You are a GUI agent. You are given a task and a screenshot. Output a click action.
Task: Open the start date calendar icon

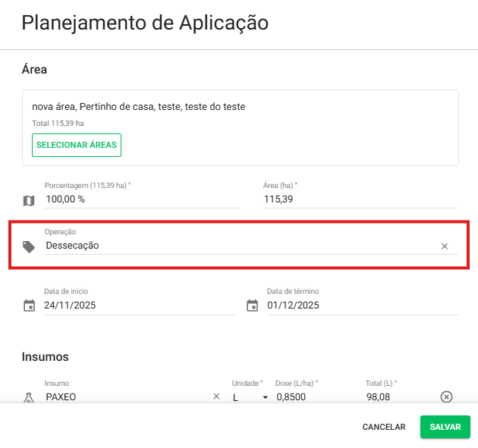[x=29, y=306]
